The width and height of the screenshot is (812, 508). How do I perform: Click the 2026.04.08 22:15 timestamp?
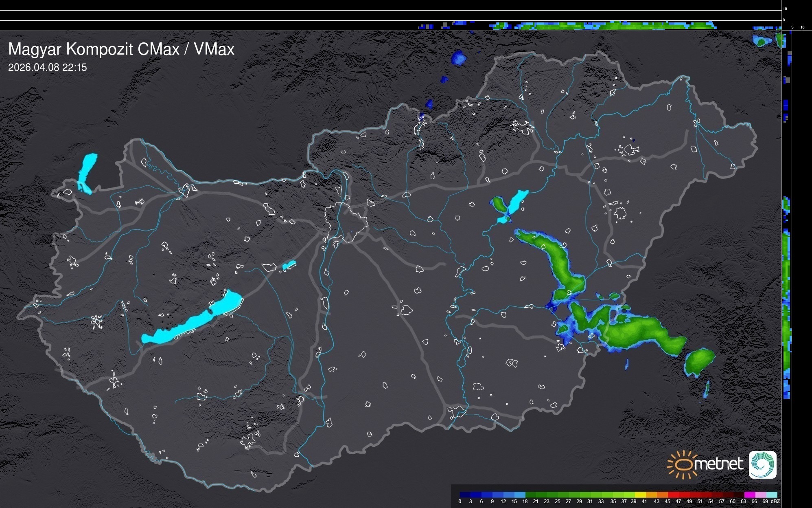48,68
